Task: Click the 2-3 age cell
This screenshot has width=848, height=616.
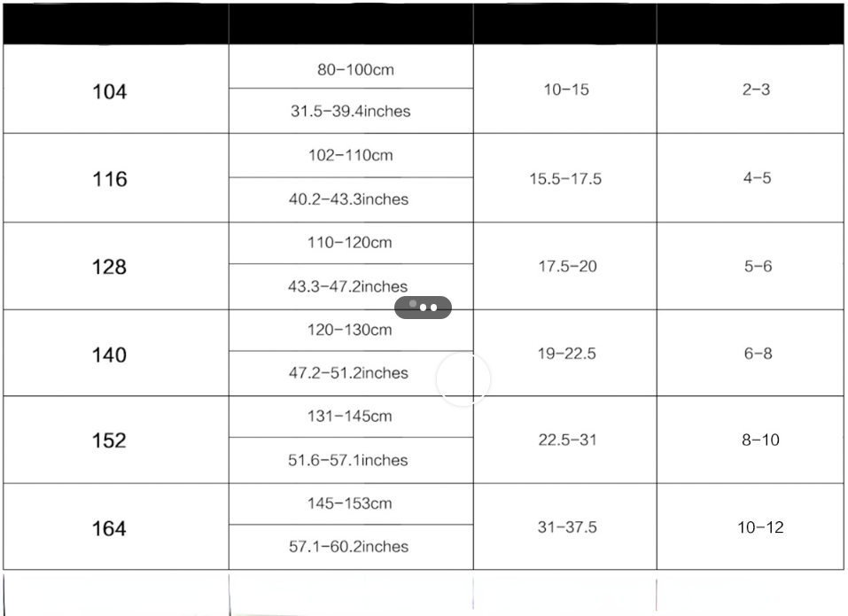Action: [757, 90]
